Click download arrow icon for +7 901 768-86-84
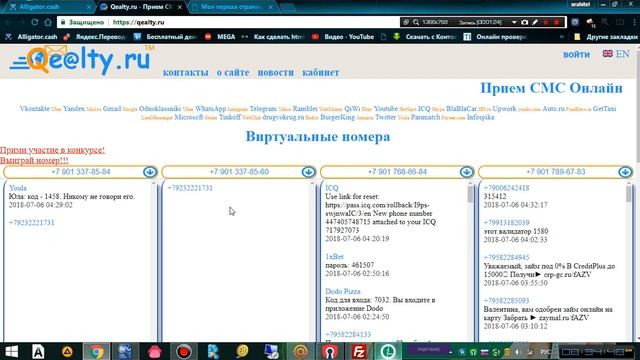Image resolution: width=640 pixels, height=360 pixels. pyautogui.click(x=467, y=172)
